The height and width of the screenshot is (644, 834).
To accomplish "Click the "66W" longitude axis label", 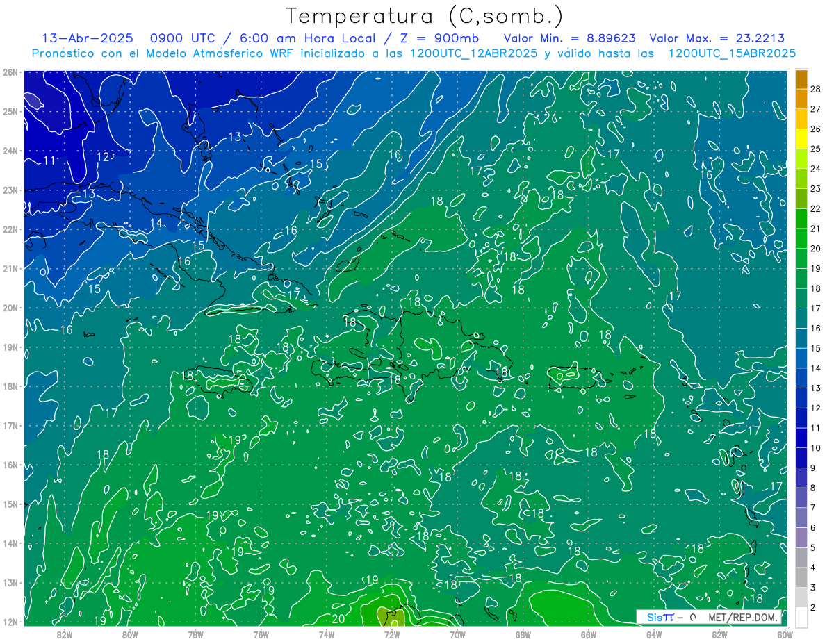I will click(588, 634).
